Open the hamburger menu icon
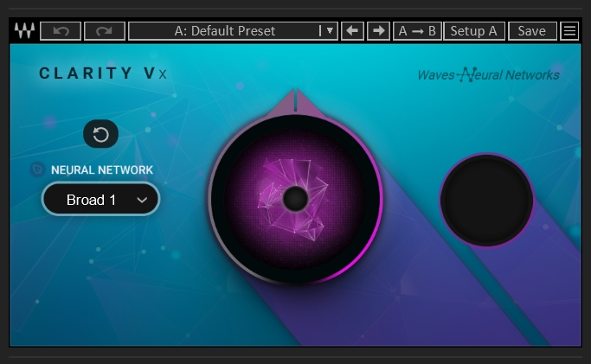591x364 pixels. click(569, 31)
